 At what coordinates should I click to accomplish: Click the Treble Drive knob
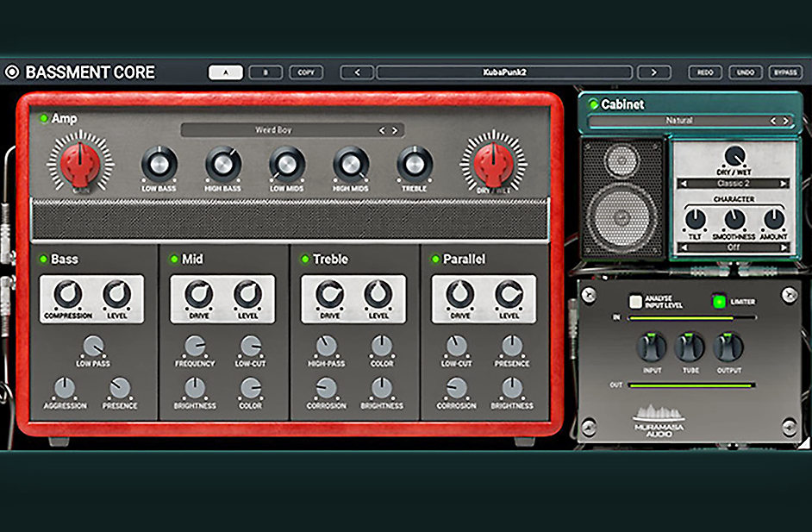[330, 294]
